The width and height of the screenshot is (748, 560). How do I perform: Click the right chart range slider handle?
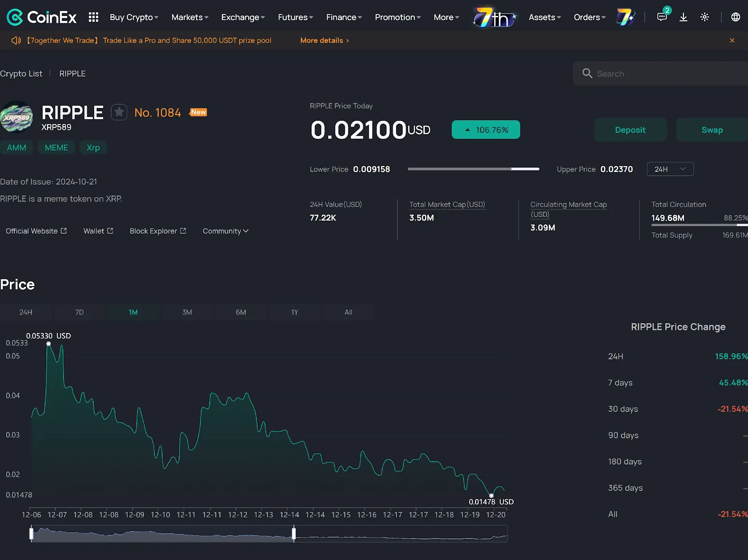point(294,533)
